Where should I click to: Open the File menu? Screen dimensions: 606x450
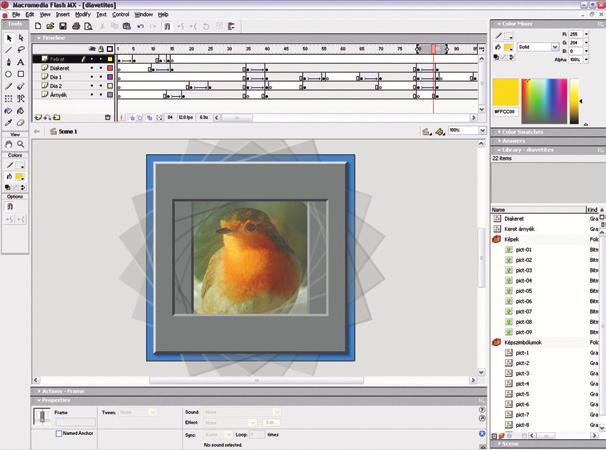coord(16,14)
